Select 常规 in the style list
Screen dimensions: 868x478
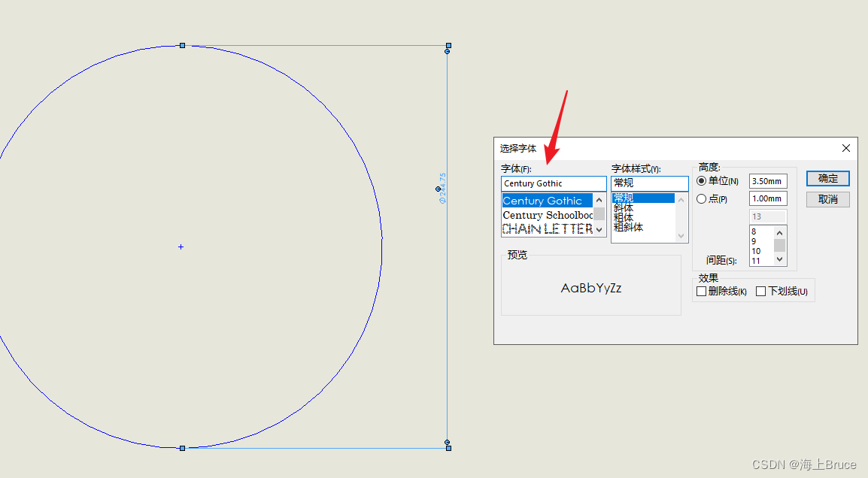click(x=643, y=198)
